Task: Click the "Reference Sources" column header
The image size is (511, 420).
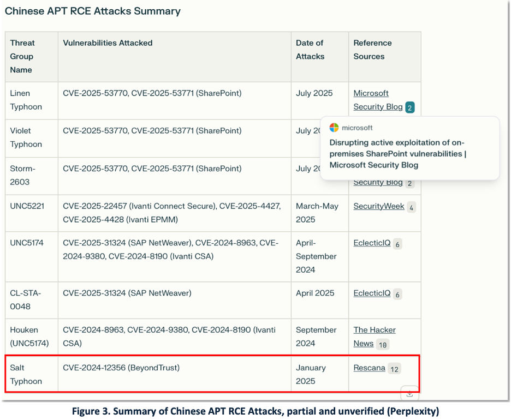Action: (x=384, y=57)
